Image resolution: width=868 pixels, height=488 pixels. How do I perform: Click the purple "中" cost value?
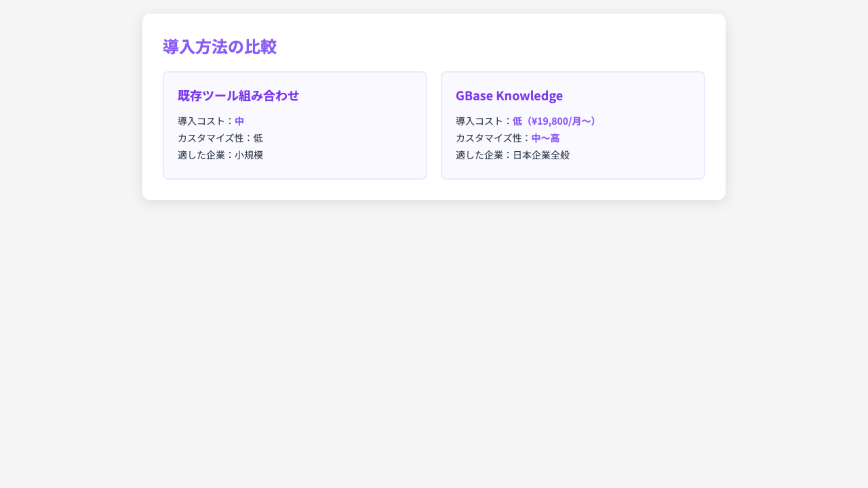tap(239, 121)
